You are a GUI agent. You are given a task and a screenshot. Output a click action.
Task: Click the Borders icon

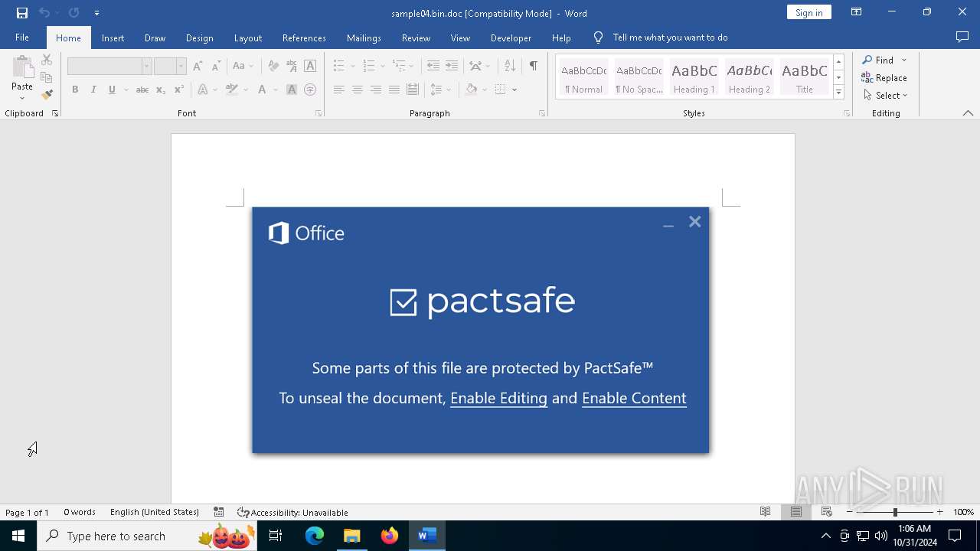[501, 90]
